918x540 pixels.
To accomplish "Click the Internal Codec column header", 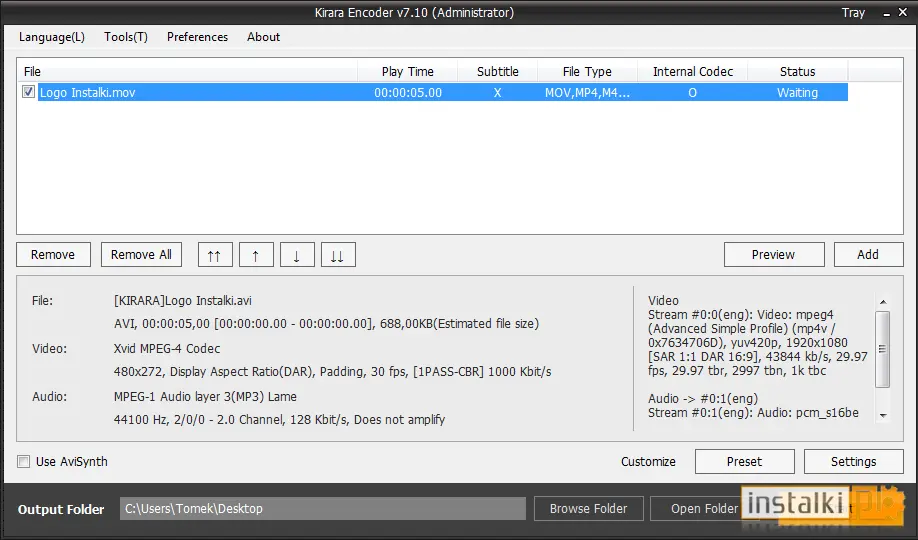I will (693, 71).
